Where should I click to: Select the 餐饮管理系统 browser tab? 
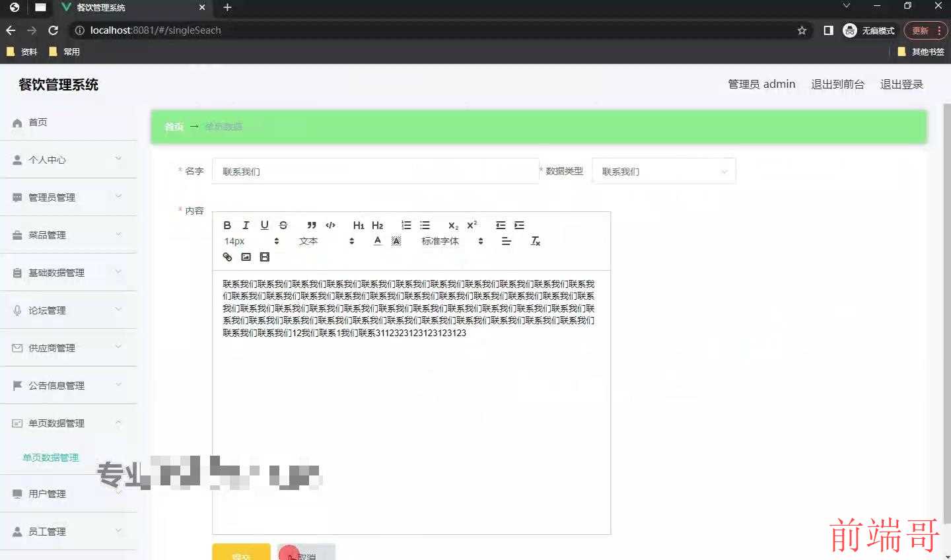(132, 7)
